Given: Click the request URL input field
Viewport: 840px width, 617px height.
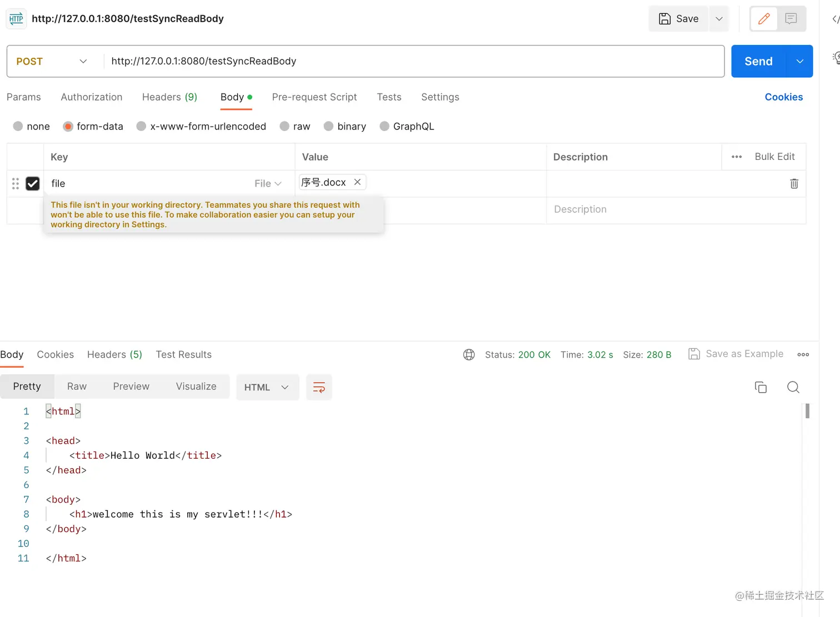Looking at the screenshot, I should tap(414, 61).
